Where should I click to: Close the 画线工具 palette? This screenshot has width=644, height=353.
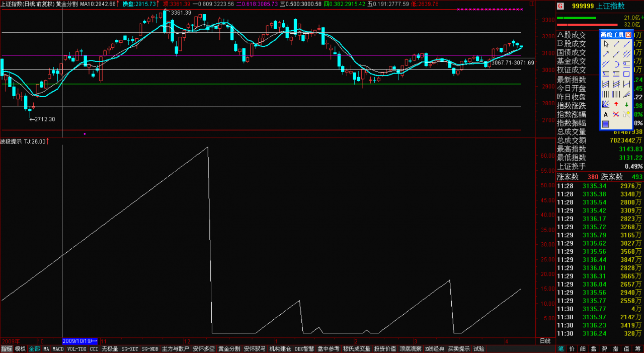[x=628, y=35]
